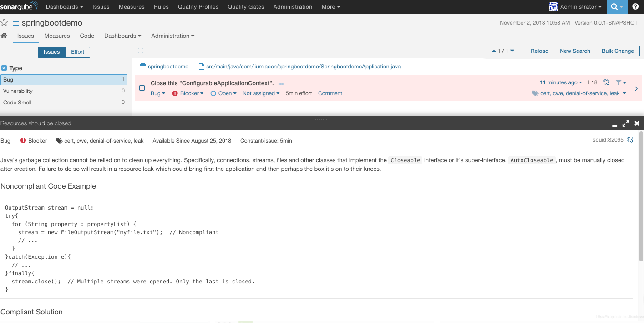
Task: Switch facet display to Effort
Action: tap(78, 52)
